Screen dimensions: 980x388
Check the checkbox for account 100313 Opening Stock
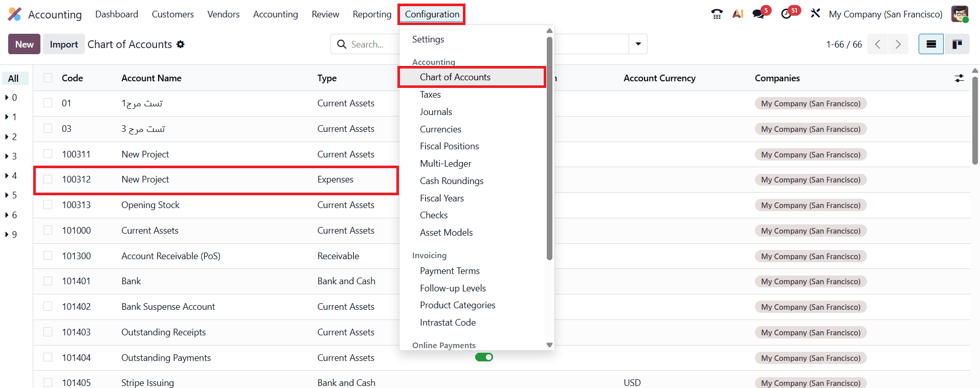click(x=48, y=204)
